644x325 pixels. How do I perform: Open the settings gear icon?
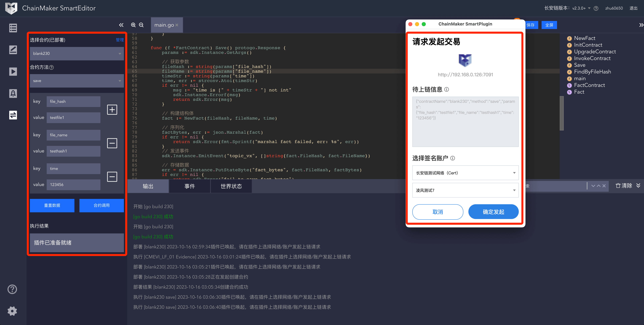(x=12, y=311)
